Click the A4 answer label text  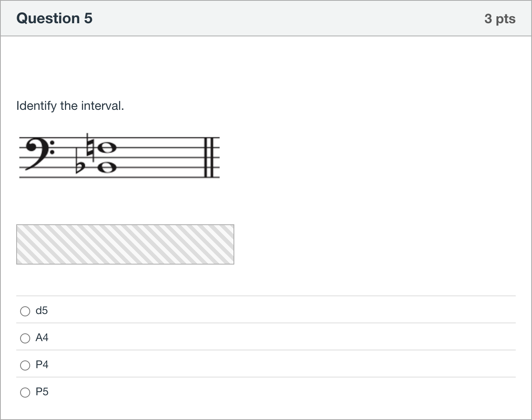pyautogui.click(x=42, y=338)
